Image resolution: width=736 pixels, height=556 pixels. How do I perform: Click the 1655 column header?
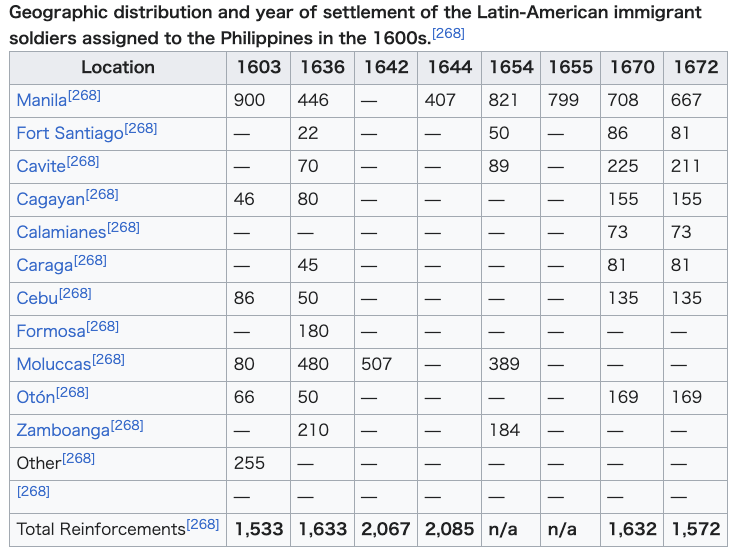tap(570, 68)
